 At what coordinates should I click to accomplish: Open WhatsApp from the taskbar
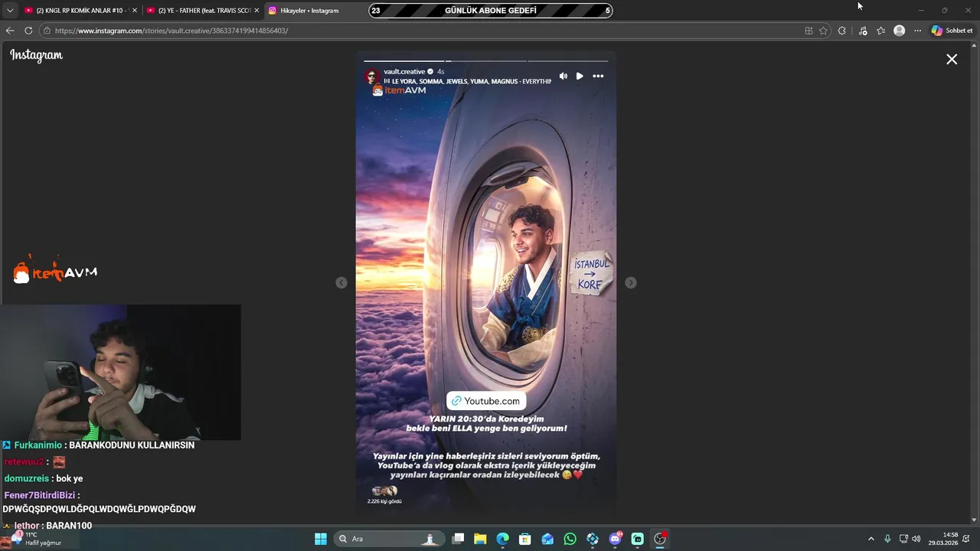click(x=570, y=539)
